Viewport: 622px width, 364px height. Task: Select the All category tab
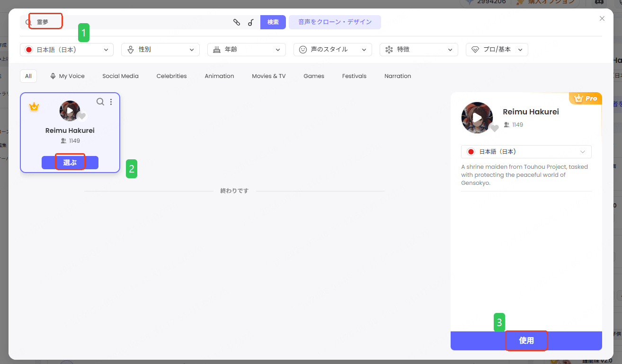(x=28, y=76)
